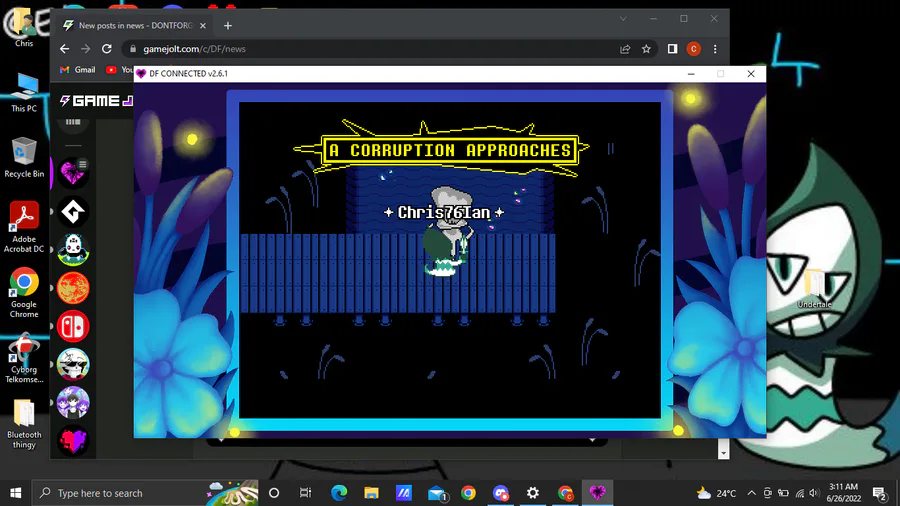Open the skull with sunglasses community in sidebar
The image size is (900, 506).
pos(73,364)
